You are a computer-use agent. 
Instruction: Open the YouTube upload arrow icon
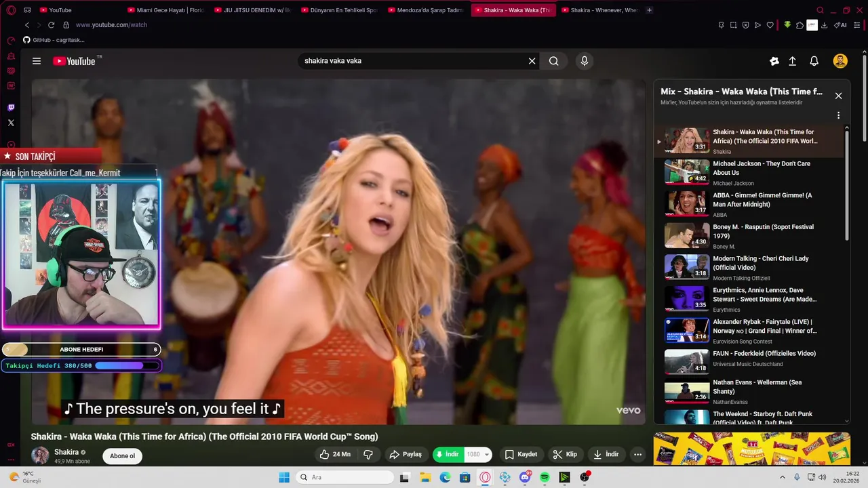[x=792, y=61]
